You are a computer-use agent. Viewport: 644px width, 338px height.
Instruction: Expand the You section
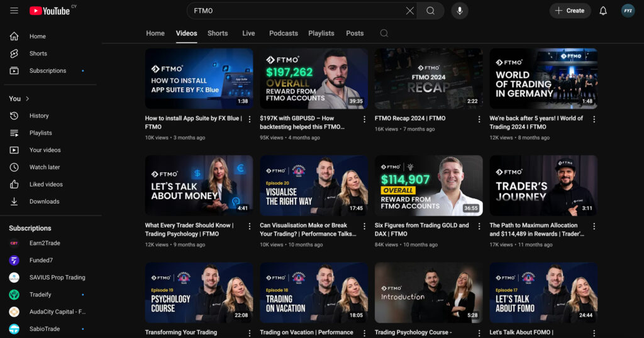tap(19, 99)
